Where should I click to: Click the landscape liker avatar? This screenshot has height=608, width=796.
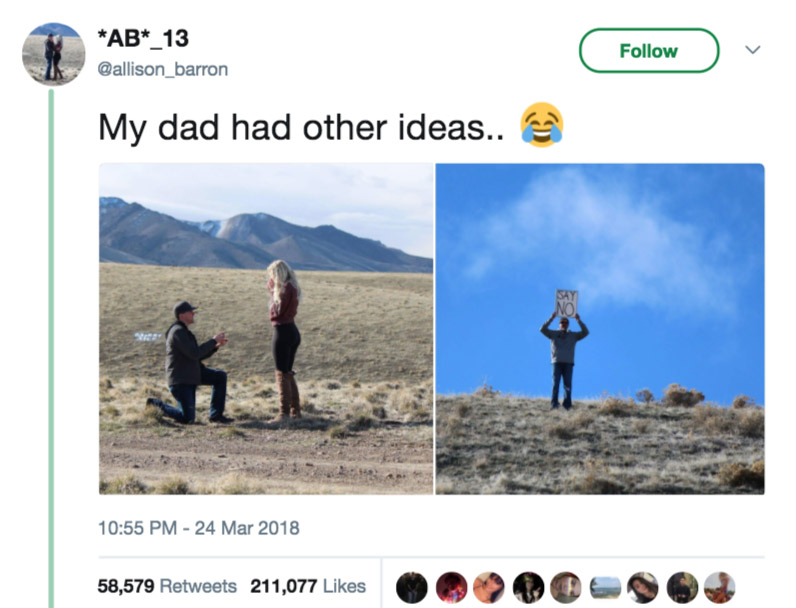(605, 587)
